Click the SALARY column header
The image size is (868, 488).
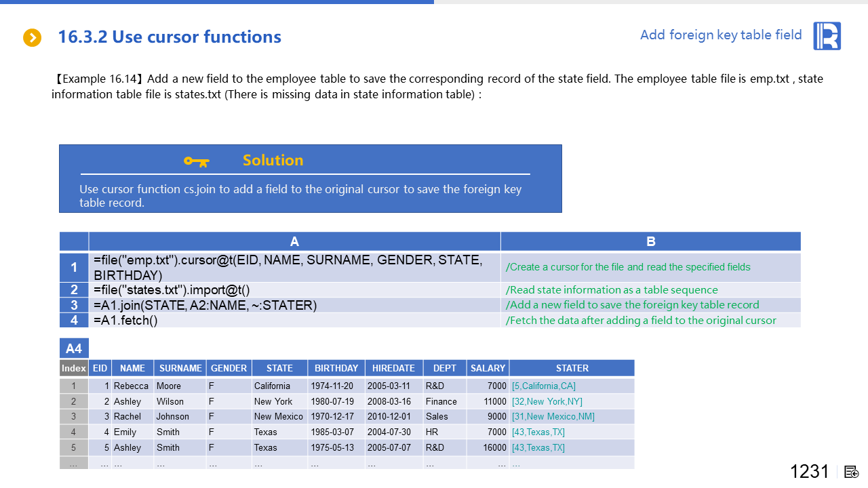pos(488,368)
